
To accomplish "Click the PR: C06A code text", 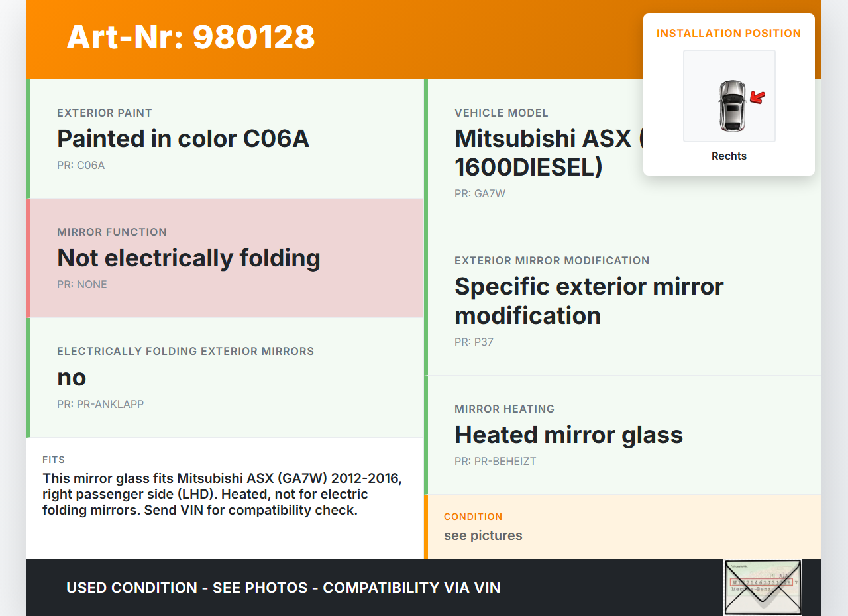I will (81, 166).
